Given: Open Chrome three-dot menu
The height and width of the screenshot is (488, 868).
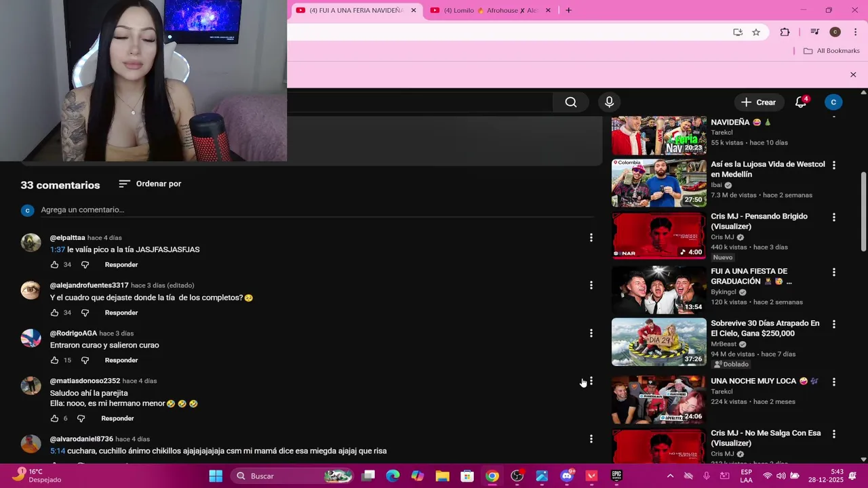Looking at the screenshot, I should (855, 32).
